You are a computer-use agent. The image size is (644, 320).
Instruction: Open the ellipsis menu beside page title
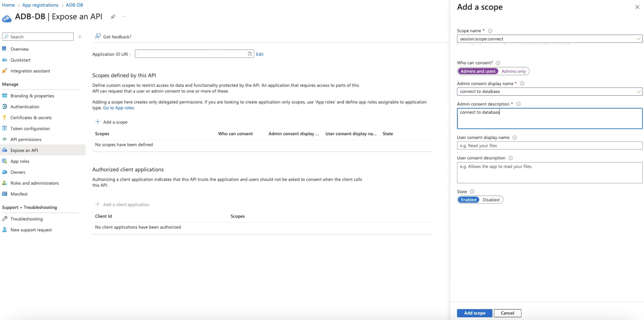[124, 16]
